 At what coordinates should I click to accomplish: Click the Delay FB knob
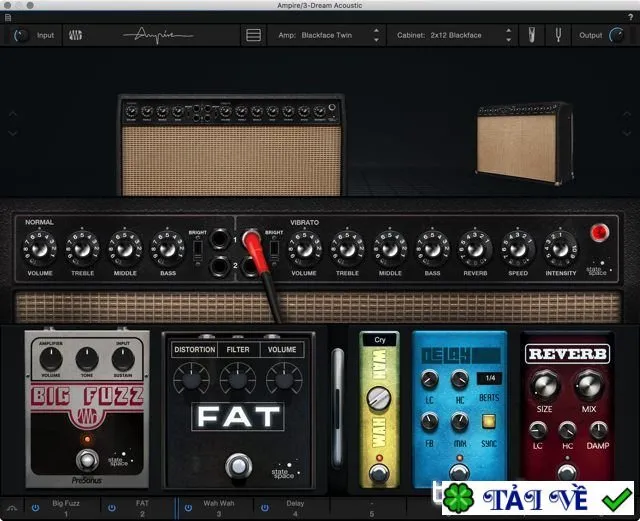pyautogui.click(x=429, y=421)
